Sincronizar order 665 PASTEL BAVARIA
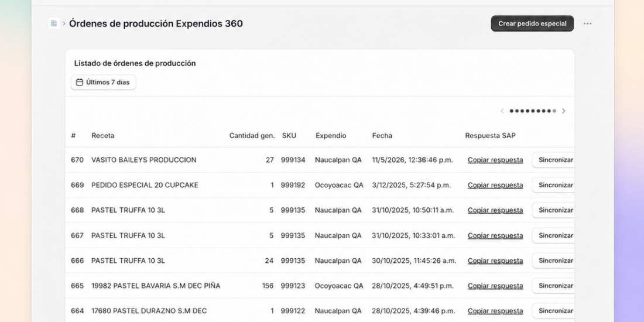 [x=553, y=286]
